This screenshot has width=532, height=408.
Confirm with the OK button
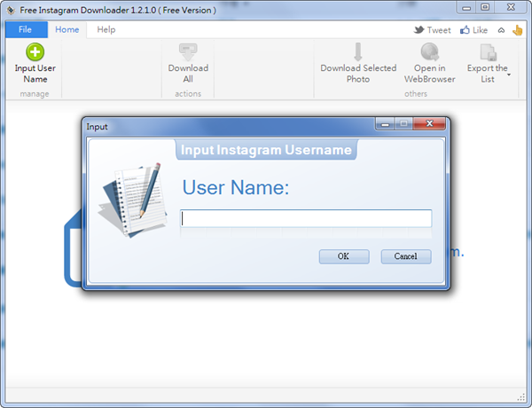(x=344, y=256)
